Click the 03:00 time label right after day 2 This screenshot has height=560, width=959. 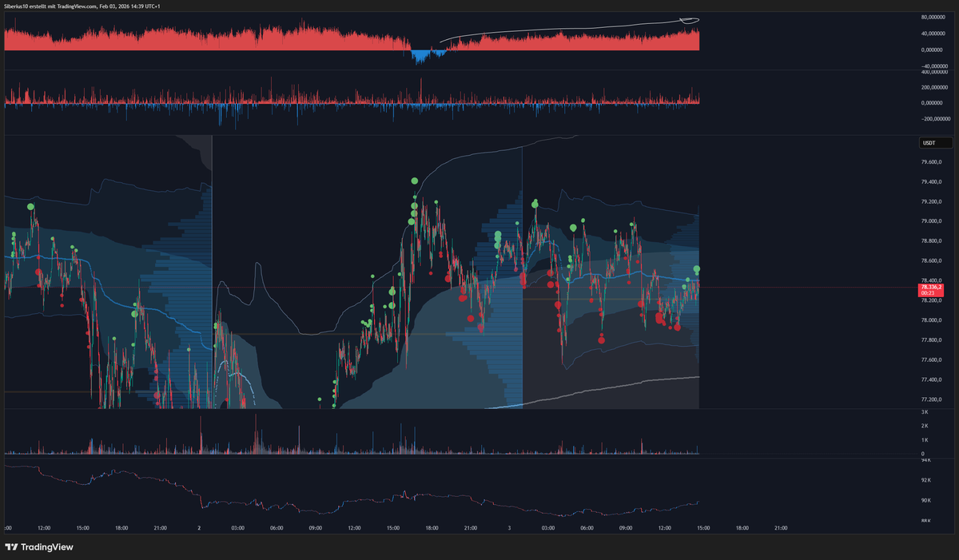click(x=237, y=528)
